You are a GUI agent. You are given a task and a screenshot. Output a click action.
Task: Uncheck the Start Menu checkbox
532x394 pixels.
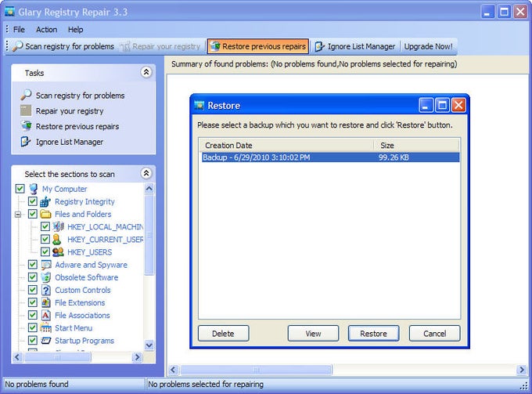(x=33, y=327)
